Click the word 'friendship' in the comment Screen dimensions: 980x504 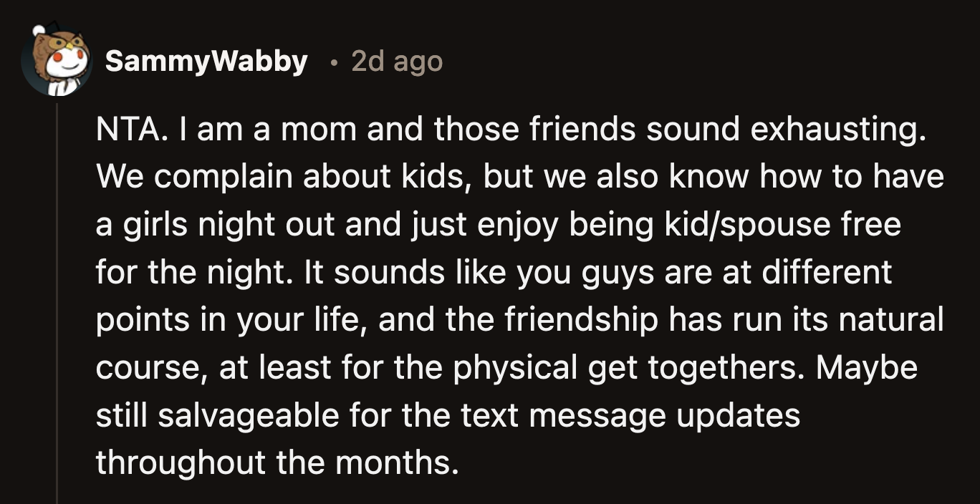click(581, 319)
